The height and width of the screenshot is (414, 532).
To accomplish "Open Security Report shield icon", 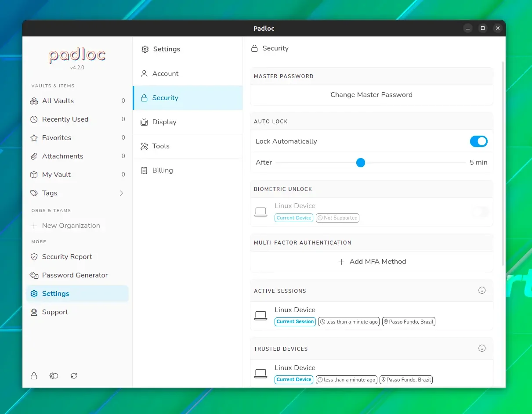I will 34,257.
